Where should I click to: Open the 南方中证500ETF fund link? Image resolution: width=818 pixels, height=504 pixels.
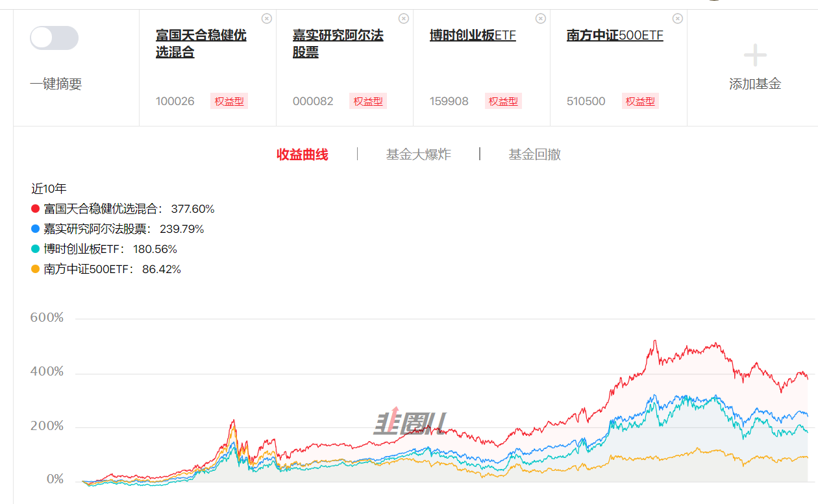click(615, 35)
